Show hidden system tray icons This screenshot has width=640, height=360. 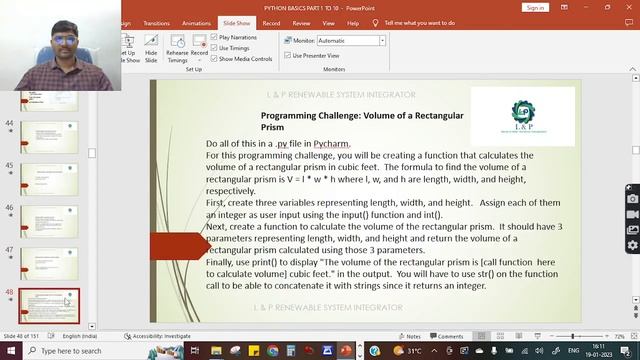[x=434, y=351]
